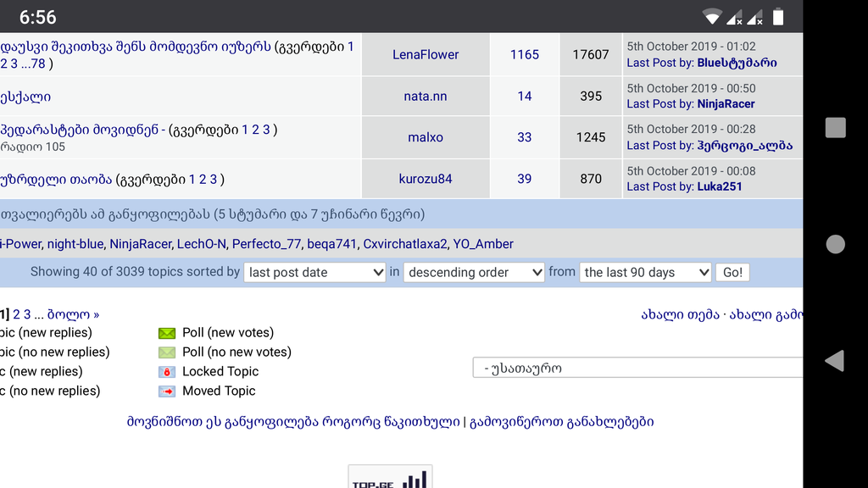Click the views count 17607
868x488 pixels.
[x=591, y=54]
